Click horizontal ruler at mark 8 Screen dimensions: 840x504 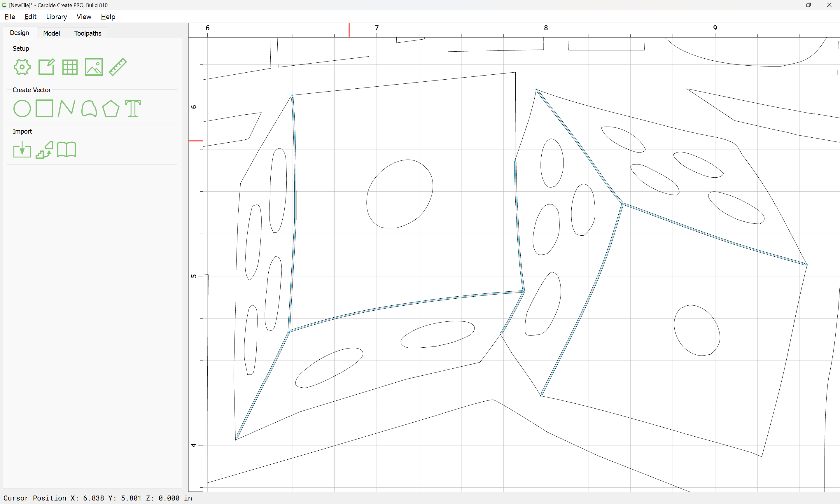[546, 28]
